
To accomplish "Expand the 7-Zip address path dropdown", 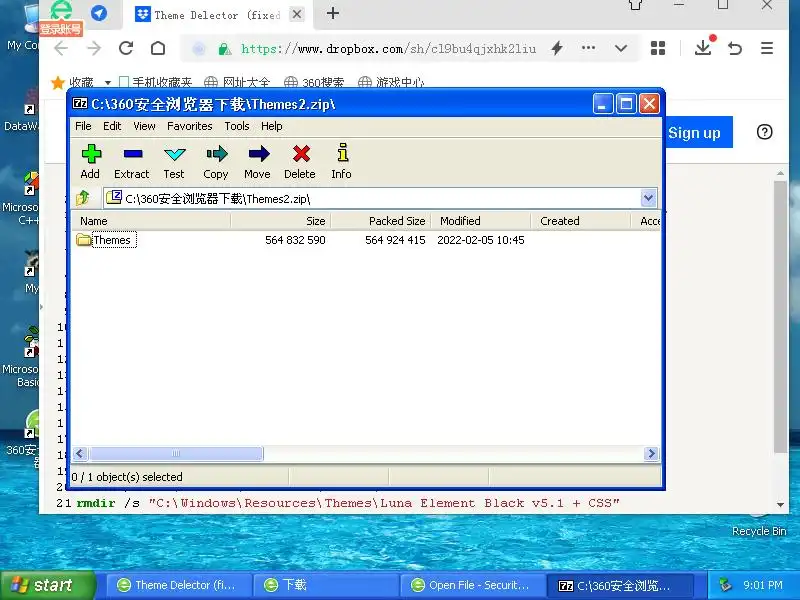I will click(648, 198).
